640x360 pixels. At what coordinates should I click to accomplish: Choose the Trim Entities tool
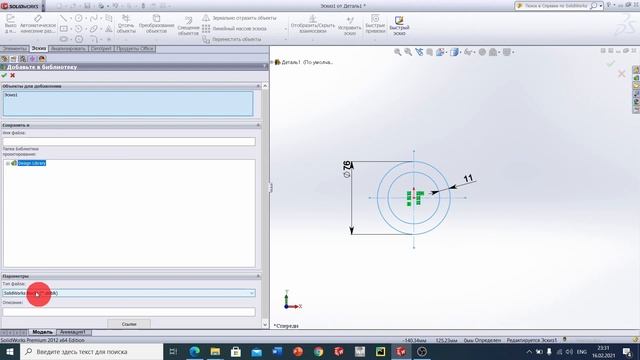126,24
